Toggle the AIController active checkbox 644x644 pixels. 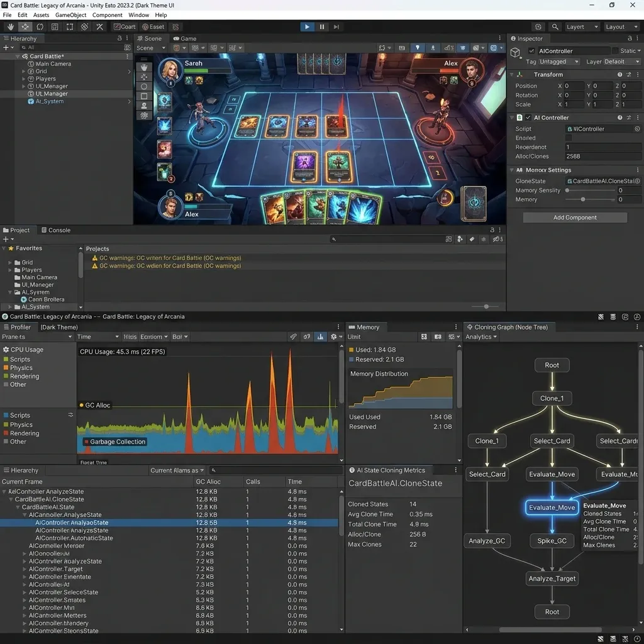coord(531,51)
